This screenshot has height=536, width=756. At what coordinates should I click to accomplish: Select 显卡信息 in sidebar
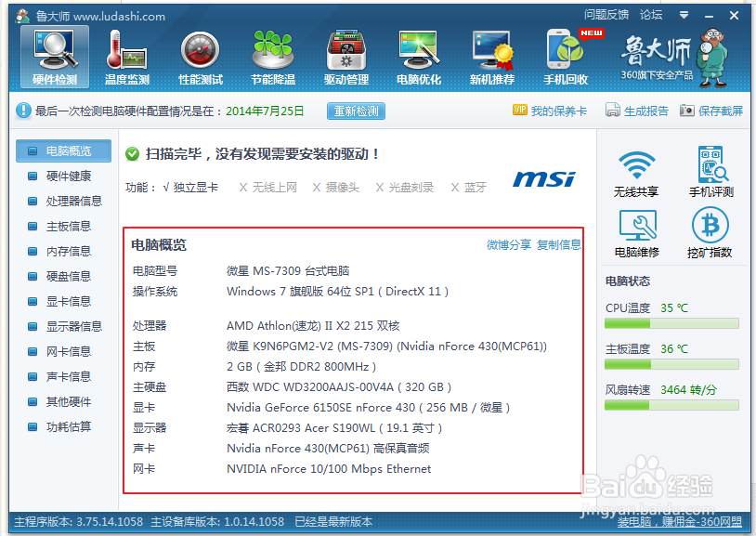(64, 302)
